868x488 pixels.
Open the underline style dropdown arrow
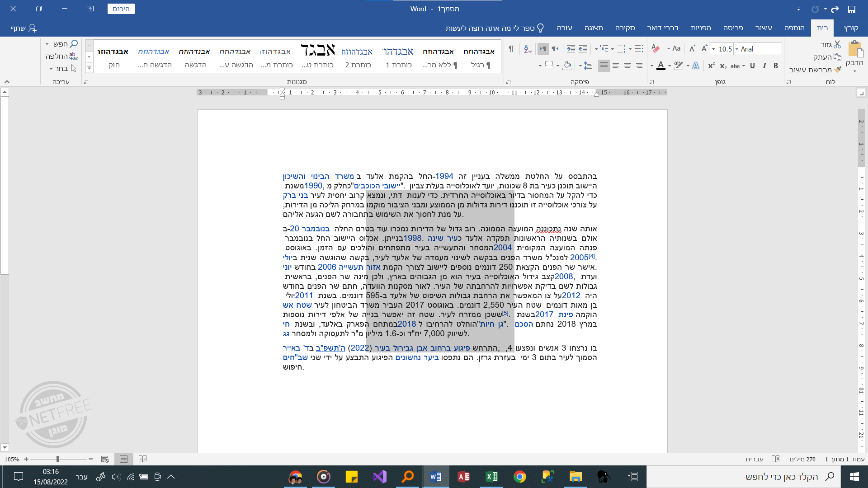click(x=744, y=66)
